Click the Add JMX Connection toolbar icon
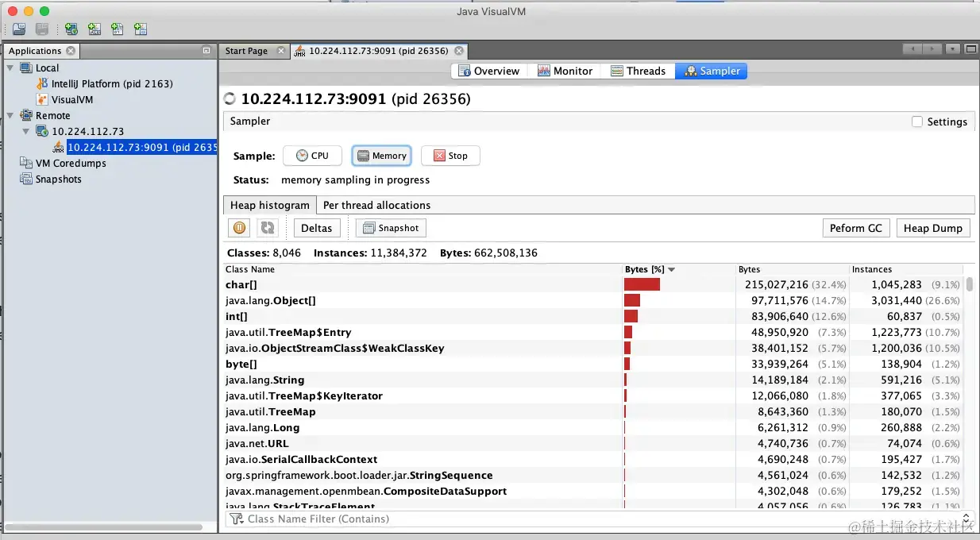 [95, 29]
